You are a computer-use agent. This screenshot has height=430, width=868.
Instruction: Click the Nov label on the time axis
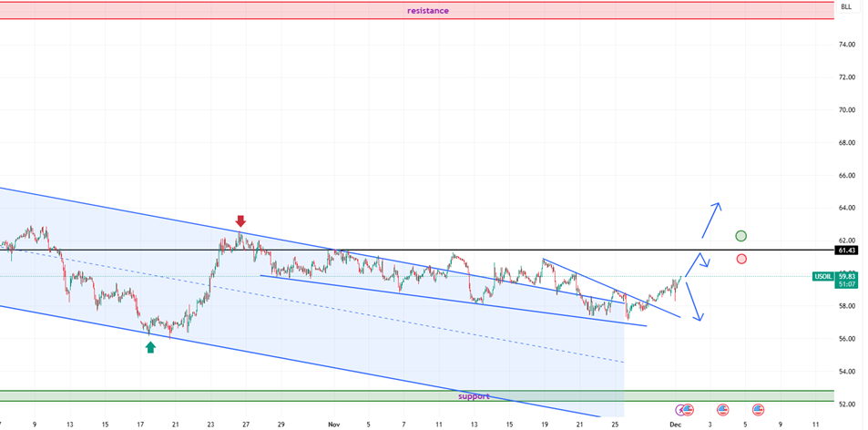[332, 424]
